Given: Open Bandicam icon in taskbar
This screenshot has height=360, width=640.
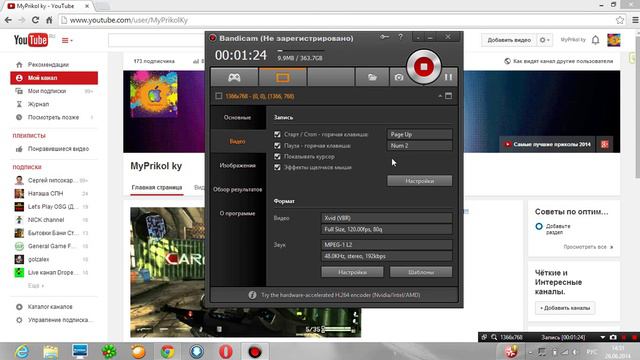Looking at the screenshot, I should (x=255, y=351).
